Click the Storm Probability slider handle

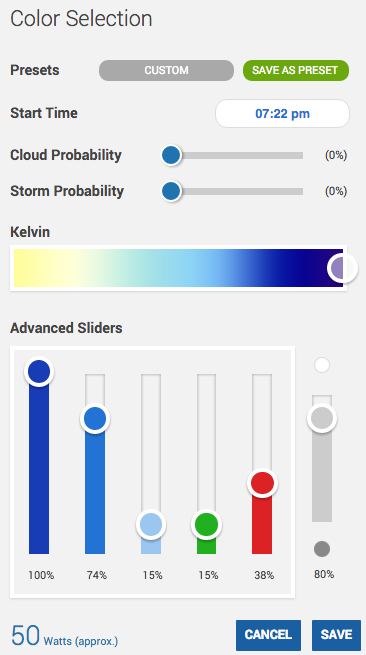[171, 191]
